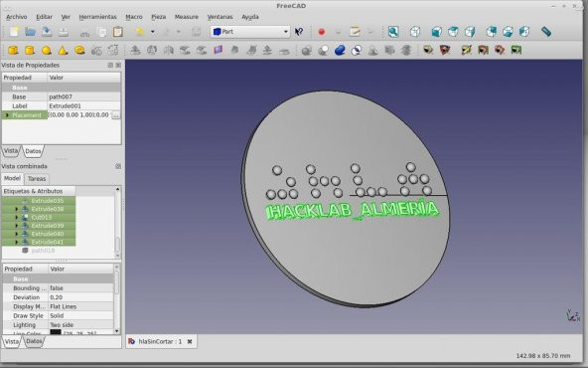Create a Cylinder primitive
Image resolution: width=588 pixels, height=368 pixels.
point(30,50)
